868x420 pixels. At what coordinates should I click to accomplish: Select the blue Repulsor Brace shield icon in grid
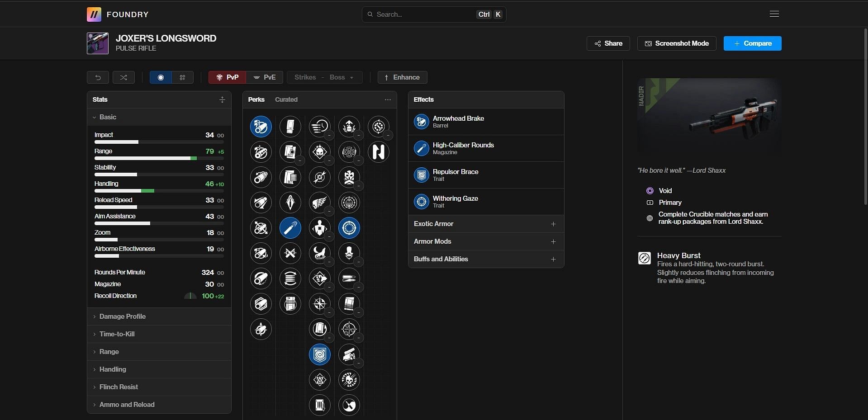[320, 354]
